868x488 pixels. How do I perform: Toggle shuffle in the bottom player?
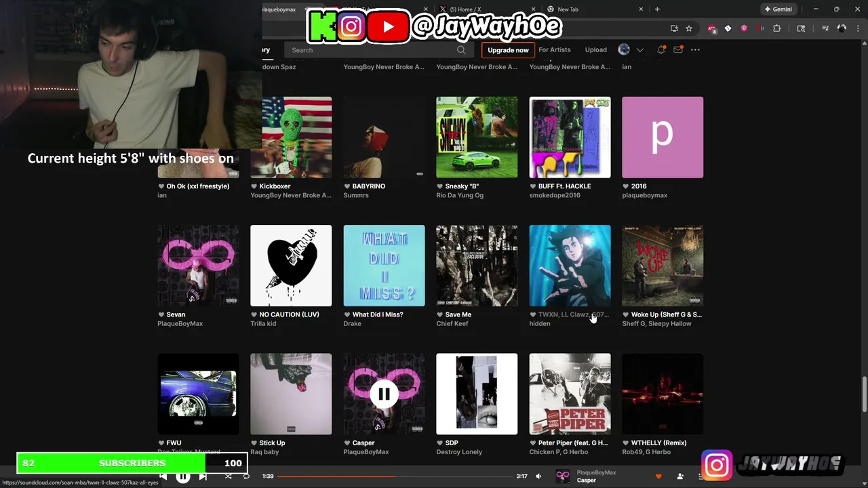(228, 476)
